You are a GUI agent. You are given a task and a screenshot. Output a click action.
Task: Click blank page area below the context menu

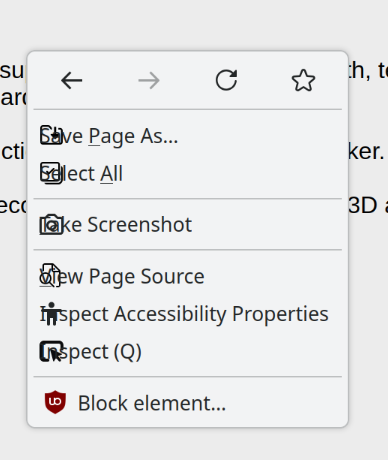[194, 444]
